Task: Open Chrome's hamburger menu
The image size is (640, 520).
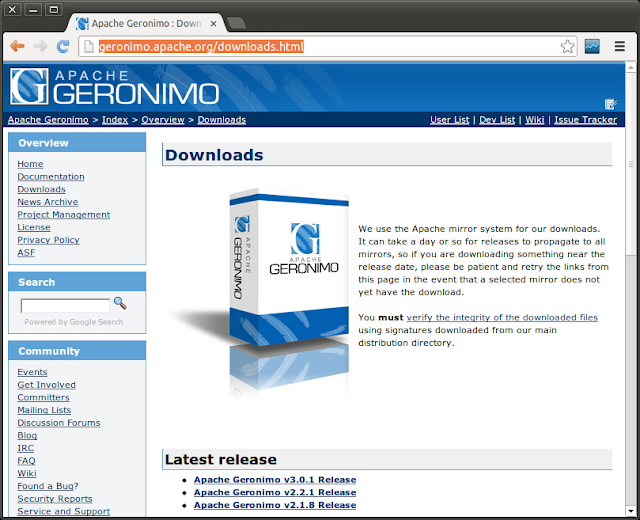Action: tap(620, 46)
